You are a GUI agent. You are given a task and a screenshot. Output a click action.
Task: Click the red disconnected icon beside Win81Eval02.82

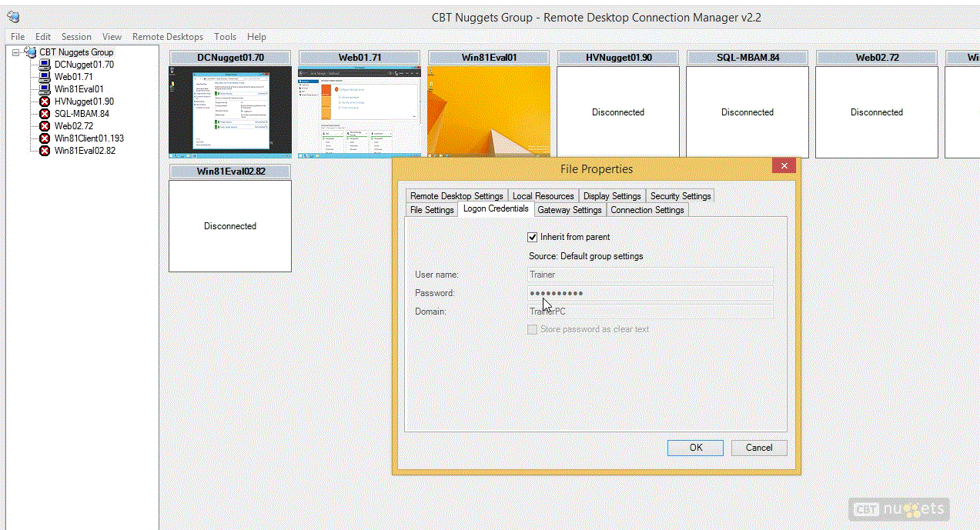45,151
